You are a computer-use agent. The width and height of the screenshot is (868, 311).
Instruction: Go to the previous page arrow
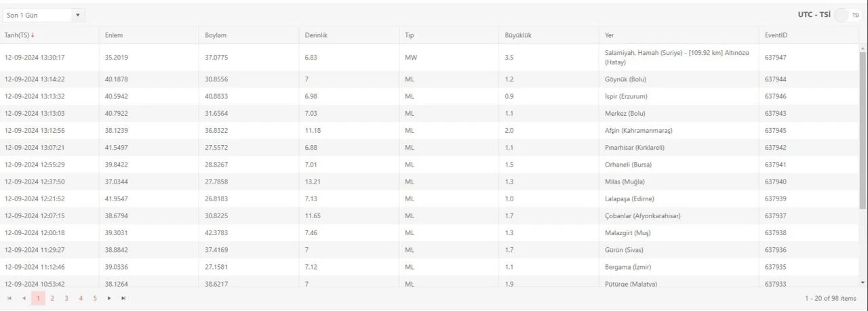[24, 298]
